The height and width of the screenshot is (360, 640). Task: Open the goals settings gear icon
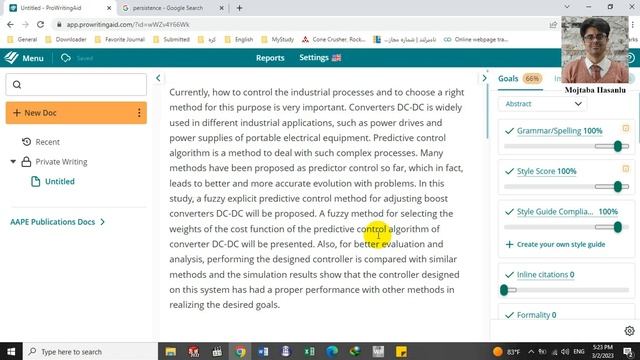tap(629, 331)
